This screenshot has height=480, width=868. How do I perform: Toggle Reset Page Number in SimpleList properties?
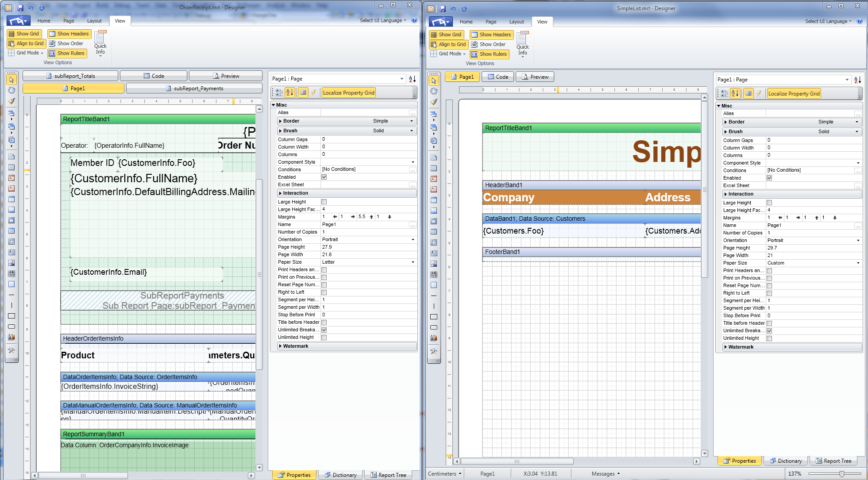(769, 286)
